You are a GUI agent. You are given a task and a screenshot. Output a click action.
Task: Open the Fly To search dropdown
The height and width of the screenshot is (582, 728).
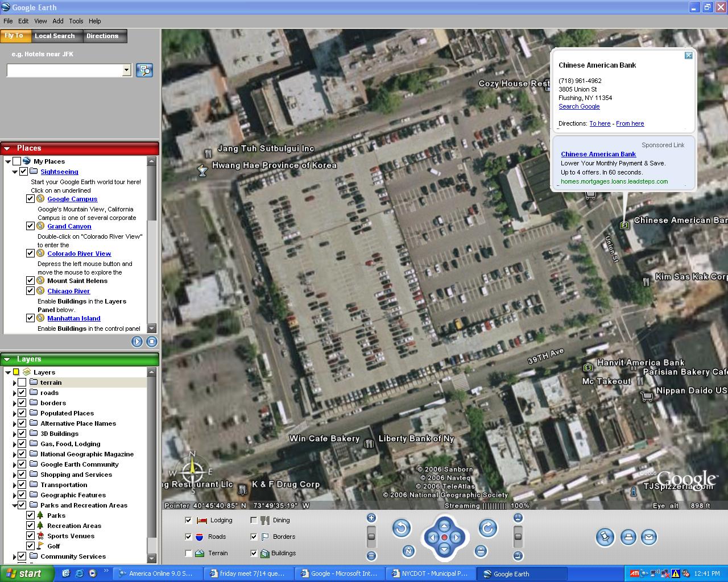126,70
